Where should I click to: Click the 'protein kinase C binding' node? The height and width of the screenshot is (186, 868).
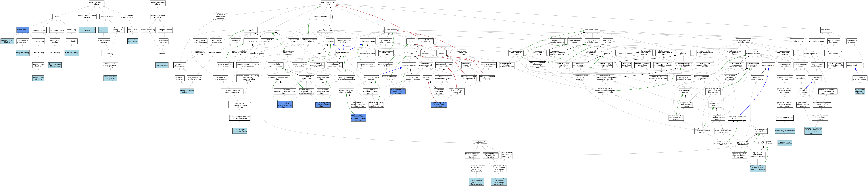click(x=38, y=78)
